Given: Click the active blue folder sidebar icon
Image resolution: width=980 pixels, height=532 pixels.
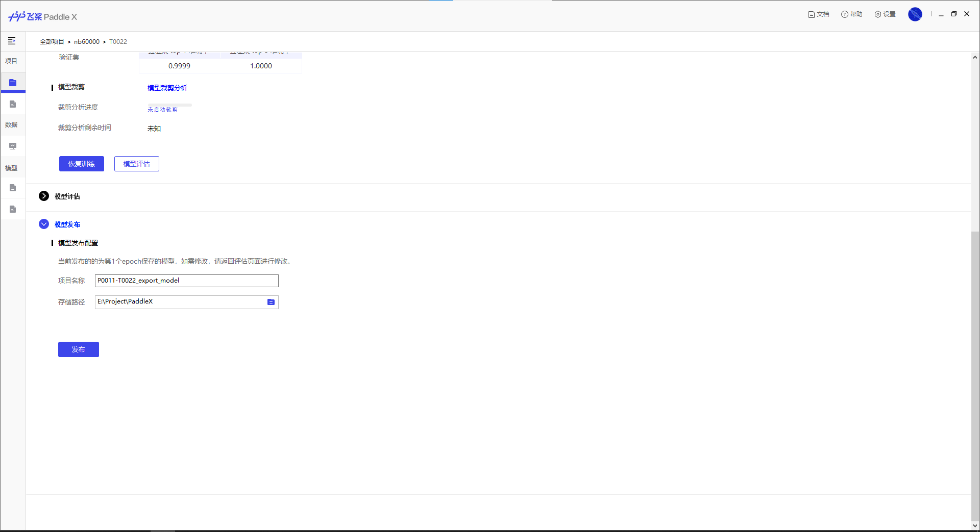Looking at the screenshot, I should point(13,83).
